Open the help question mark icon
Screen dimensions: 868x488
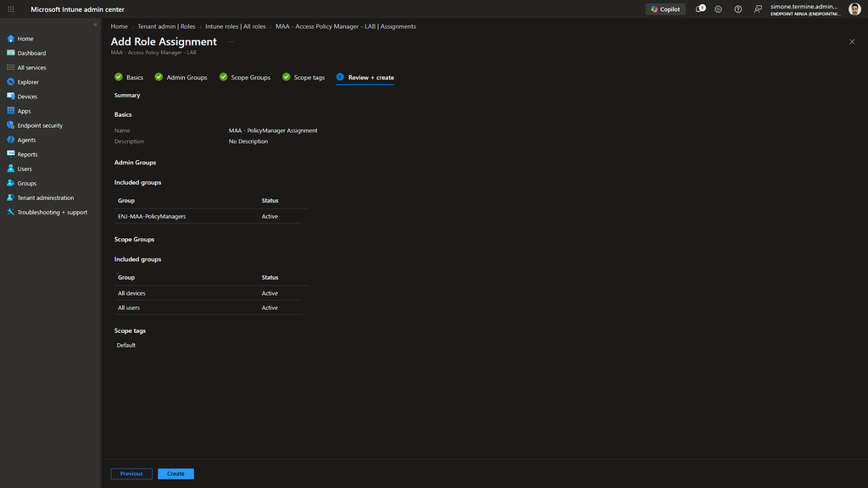738,9
